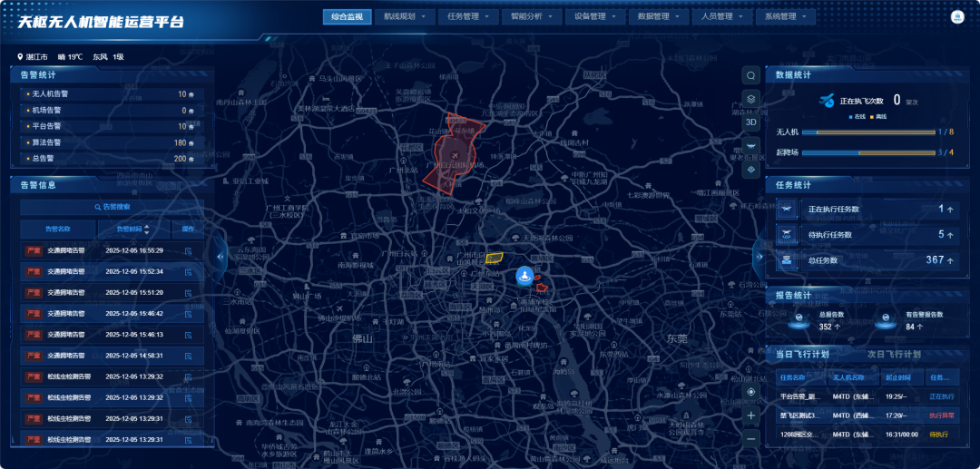Click the drone display icon on map toolbar

point(750,145)
